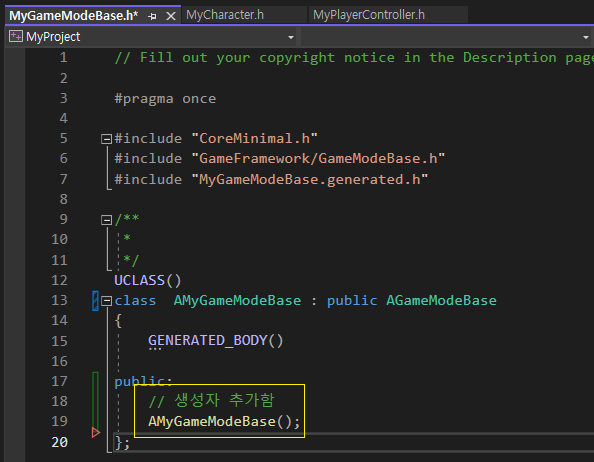Collapse the #include block at line 5
Image resolution: width=594 pixels, height=462 pixels.
tap(106, 139)
